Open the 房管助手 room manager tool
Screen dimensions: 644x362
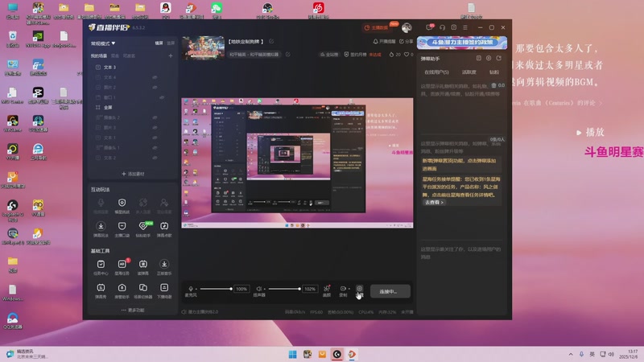click(x=122, y=290)
